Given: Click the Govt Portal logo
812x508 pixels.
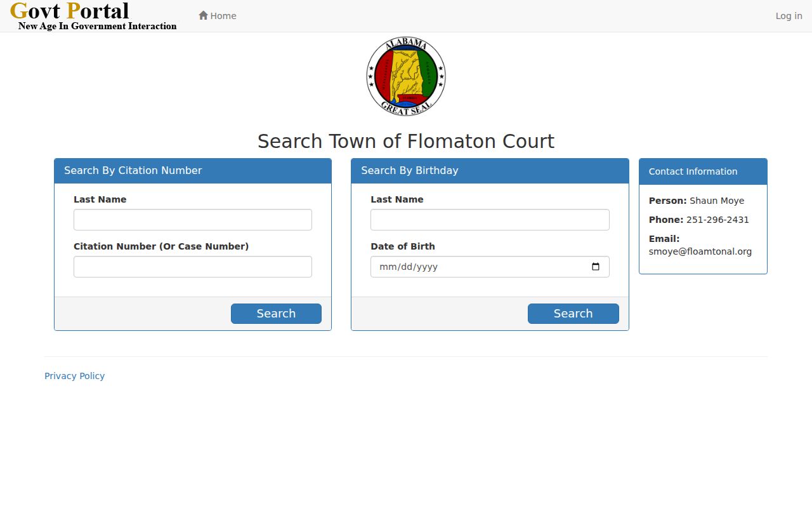Looking at the screenshot, I should pyautogui.click(x=94, y=16).
